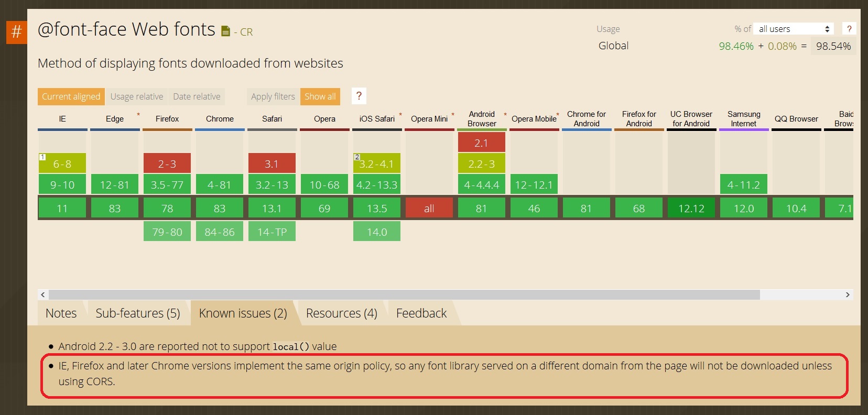Click the Firefox column header
The width and height of the screenshot is (868, 415).
click(x=167, y=119)
